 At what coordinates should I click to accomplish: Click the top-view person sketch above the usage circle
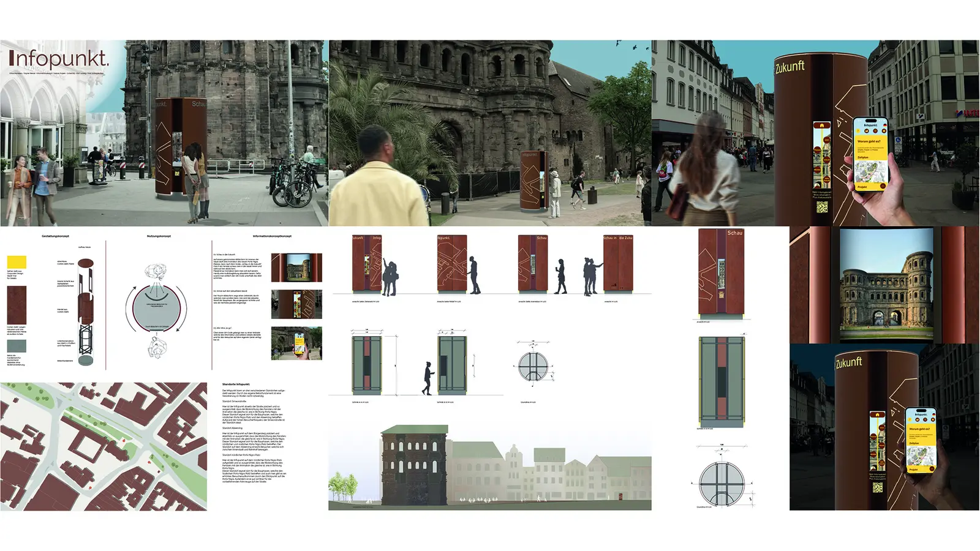pyautogui.click(x=156, y=273)
